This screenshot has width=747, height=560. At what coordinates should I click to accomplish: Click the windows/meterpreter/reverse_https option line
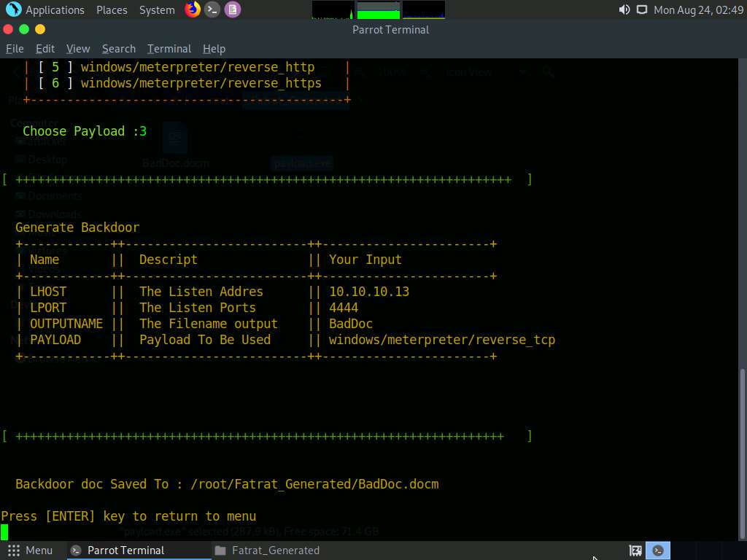pyautogui.click(x=201, y=83)
